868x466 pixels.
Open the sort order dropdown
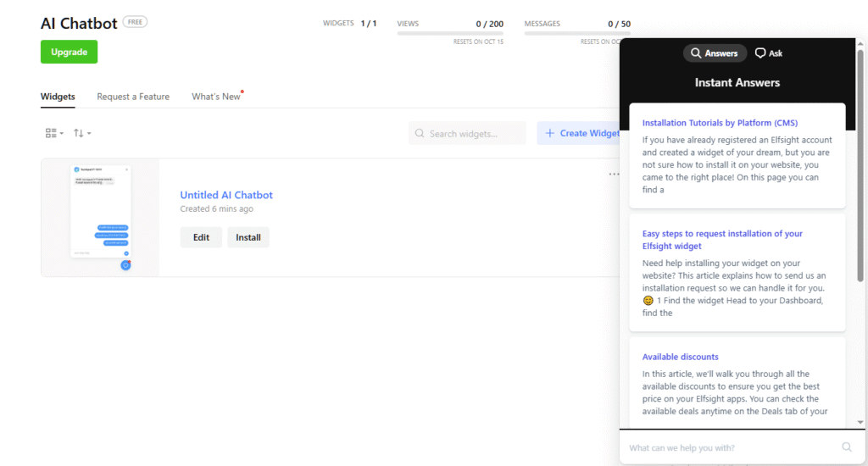pos(82,133)
